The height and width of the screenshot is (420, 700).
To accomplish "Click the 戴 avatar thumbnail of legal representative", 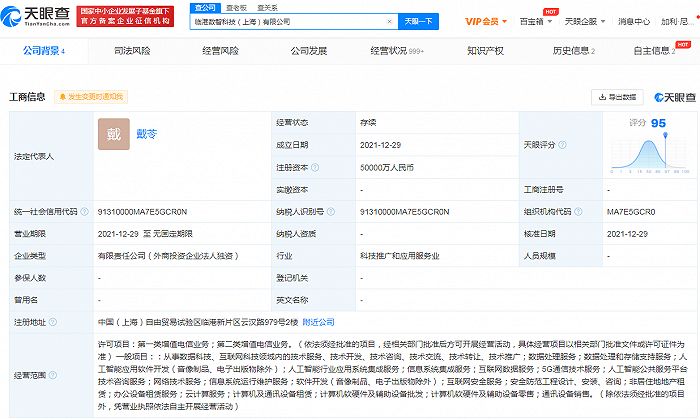I will (113, 134).
